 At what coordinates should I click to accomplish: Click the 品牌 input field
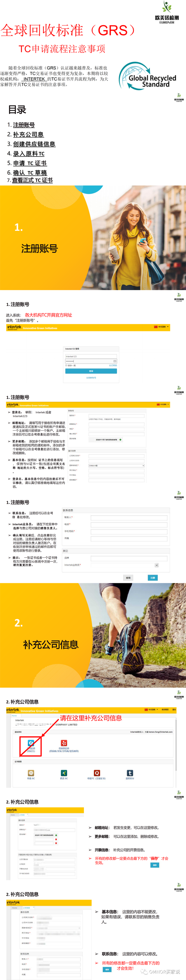tap(129, 558)
